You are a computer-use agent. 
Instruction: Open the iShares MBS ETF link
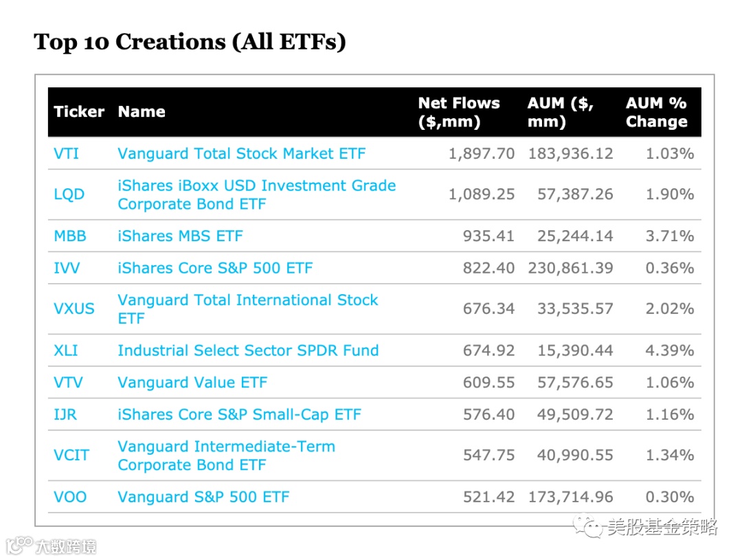click(x=180, y=236)
